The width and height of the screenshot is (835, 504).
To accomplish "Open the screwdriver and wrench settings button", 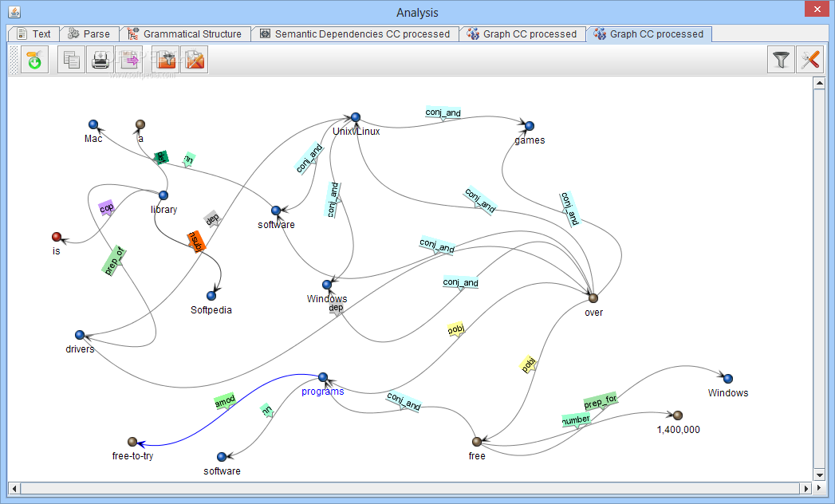I will pos(810,60).
